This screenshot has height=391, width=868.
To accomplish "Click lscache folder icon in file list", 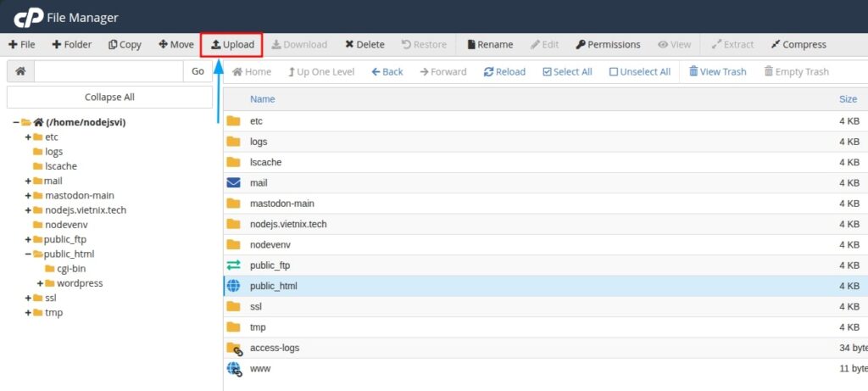I will [234, 162].
